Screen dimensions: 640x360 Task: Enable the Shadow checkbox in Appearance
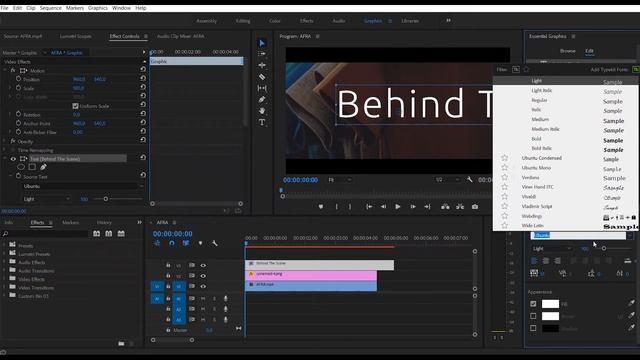tap(533, 328)
